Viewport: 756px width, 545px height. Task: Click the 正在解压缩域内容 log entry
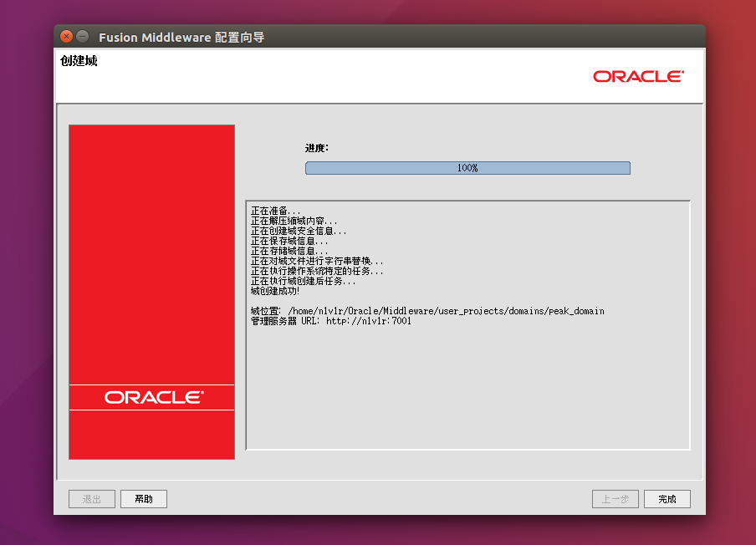pyautogui.click(x=293, y=220)
